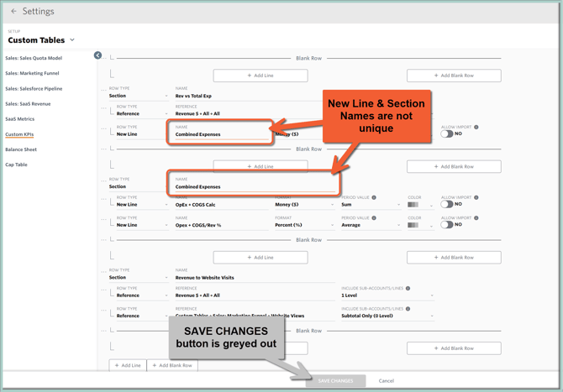Click info icon beside Include Sub-Accounts/Lines for 1 Level

[408, 288]
